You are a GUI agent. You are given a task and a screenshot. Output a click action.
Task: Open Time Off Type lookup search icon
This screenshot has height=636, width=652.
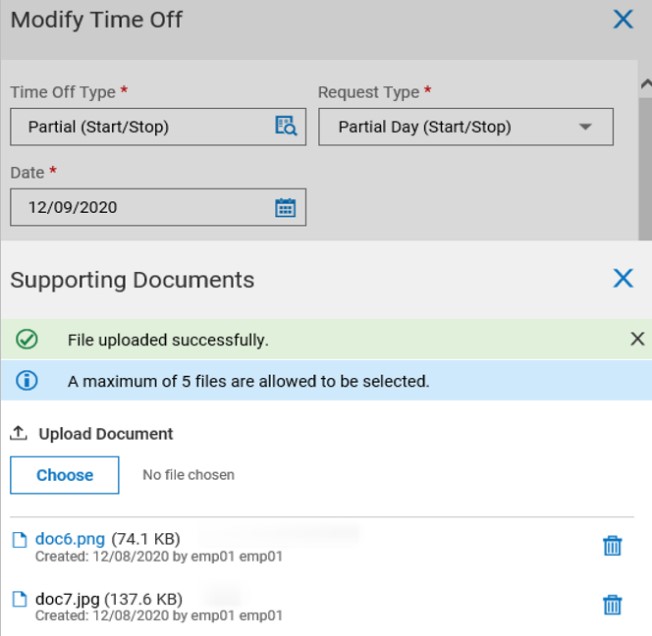[x=286, y=126]
